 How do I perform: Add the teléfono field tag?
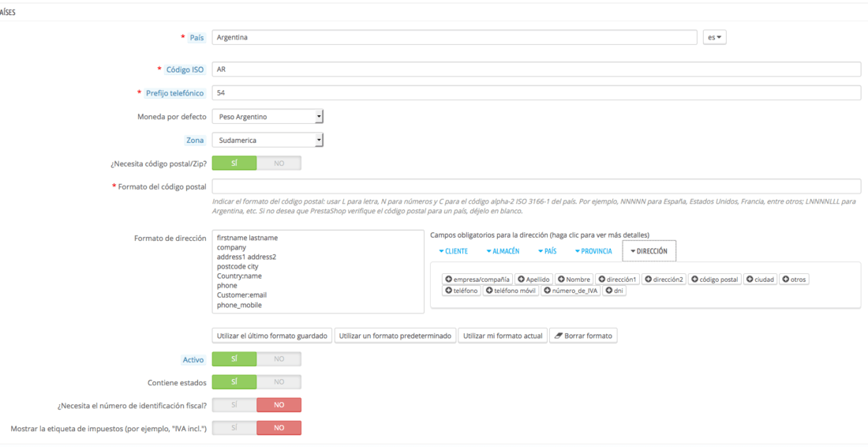(x=461, y=291)
